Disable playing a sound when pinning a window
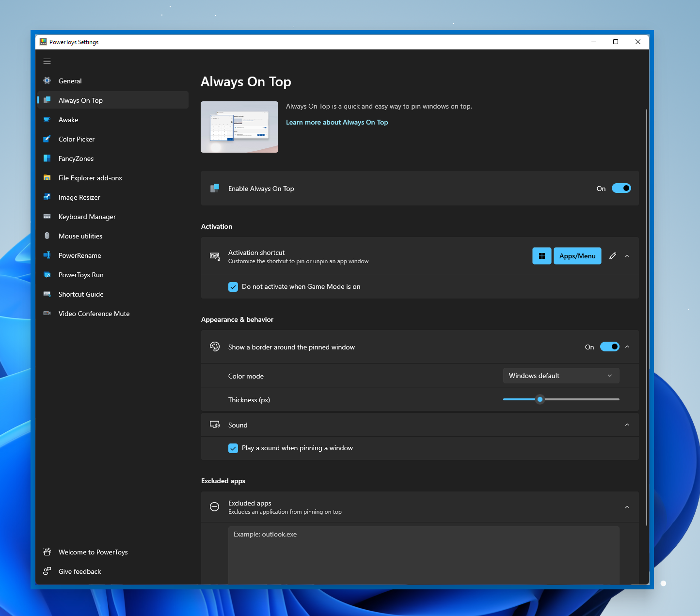 pyautogui.click(x=233, y=448)
